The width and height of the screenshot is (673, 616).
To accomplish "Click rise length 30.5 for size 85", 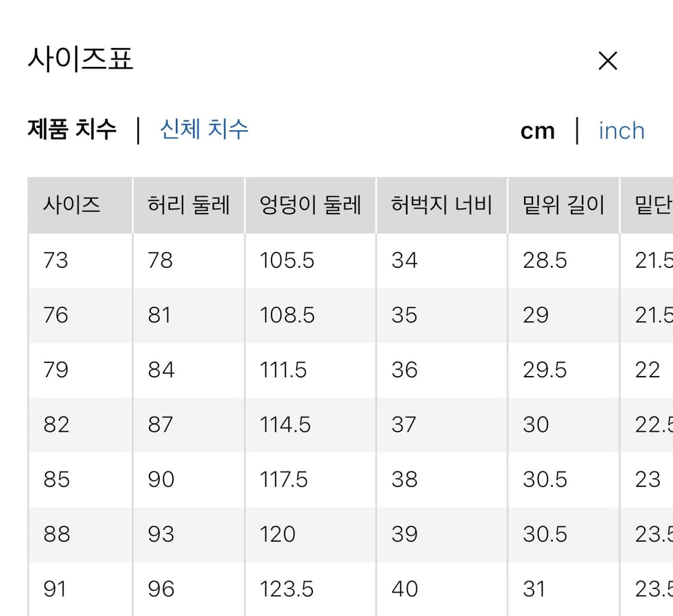I will coord(544,480).
